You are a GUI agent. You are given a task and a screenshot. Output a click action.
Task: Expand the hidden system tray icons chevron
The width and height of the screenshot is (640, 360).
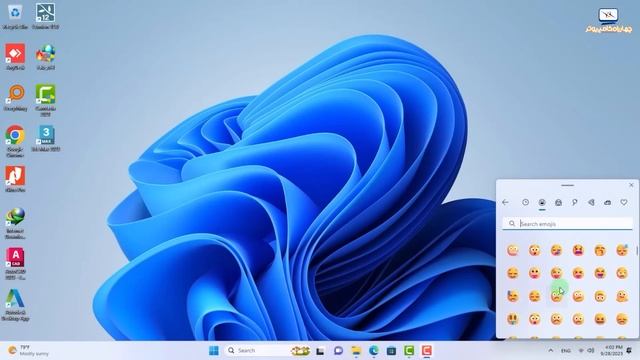coord(551,351)
